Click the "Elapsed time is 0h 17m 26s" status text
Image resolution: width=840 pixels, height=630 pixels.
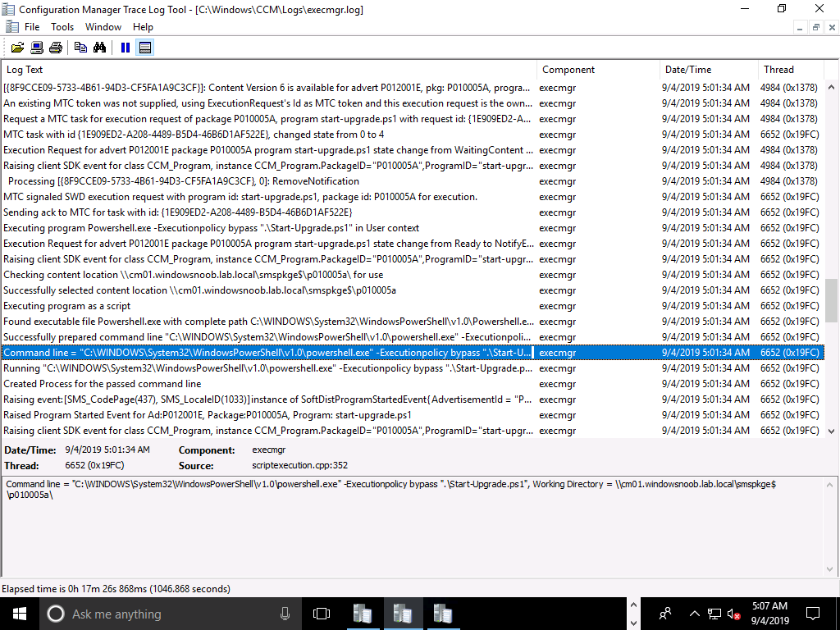pyautogui.click(x=116, y=589)
